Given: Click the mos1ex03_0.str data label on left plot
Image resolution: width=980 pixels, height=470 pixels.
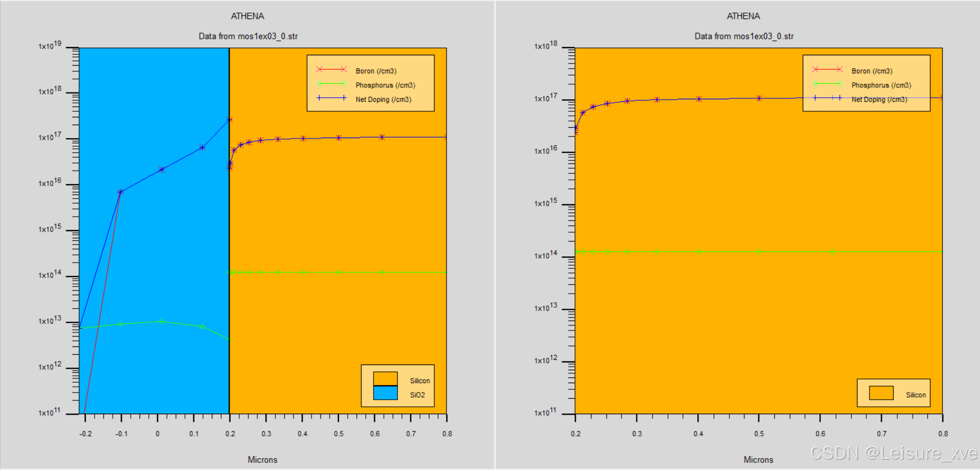Looking at the screenshot, I should pyautogui.click(x=248, y=36).
